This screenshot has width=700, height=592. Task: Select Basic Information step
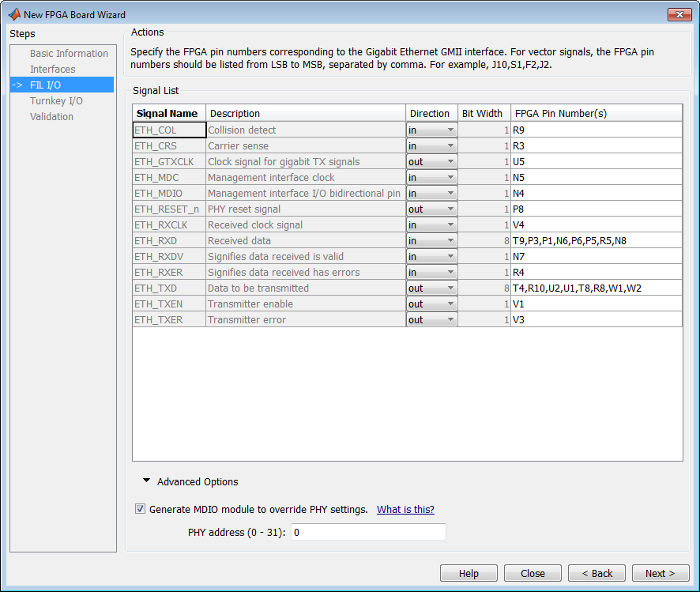(x=69, y=53)
